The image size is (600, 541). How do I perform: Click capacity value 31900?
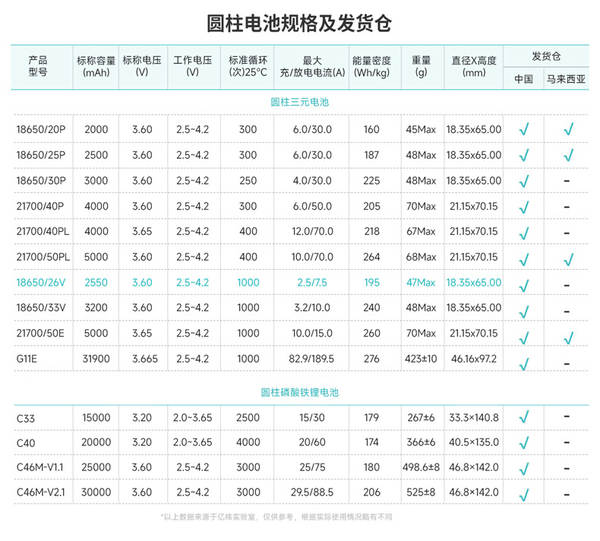tap(96, 359)
